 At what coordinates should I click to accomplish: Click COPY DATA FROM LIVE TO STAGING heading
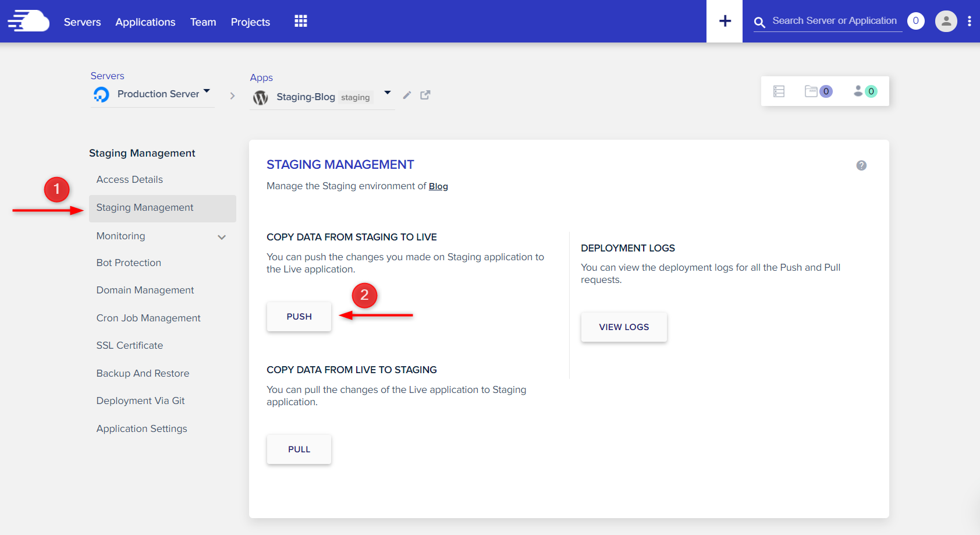click(x=351, y=370)
